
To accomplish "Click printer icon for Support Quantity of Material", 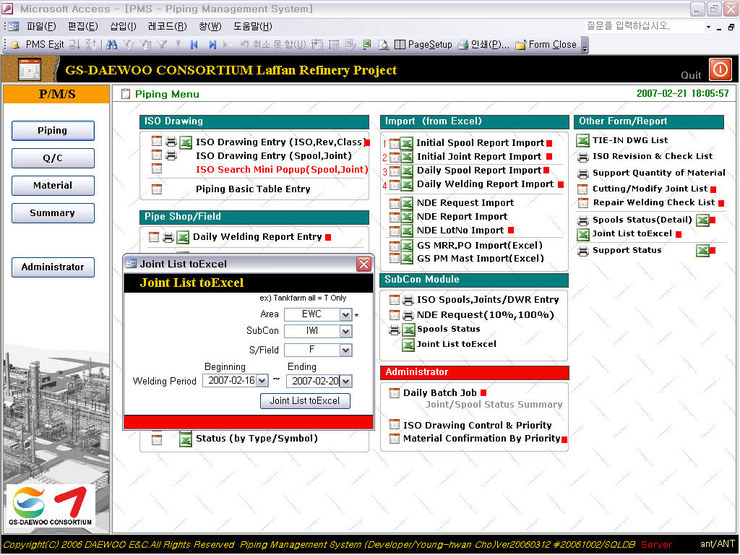I will pyautogui.click(x=583, y=173).
